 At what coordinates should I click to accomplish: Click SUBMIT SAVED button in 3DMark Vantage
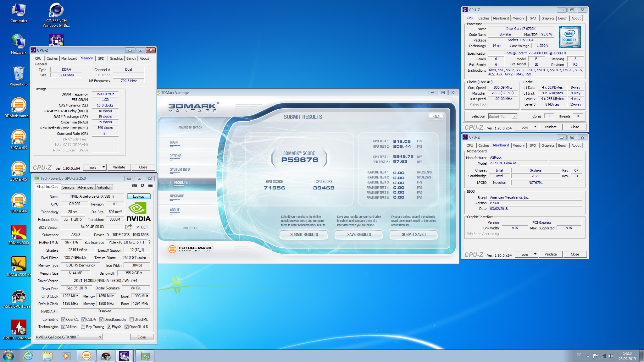414,235
